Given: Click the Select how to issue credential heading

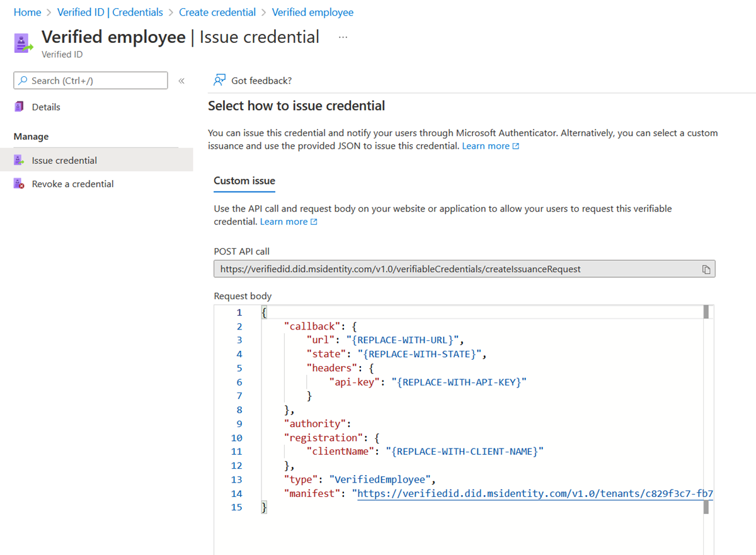Looking at the screenshot, I should [x=296, y=106].
